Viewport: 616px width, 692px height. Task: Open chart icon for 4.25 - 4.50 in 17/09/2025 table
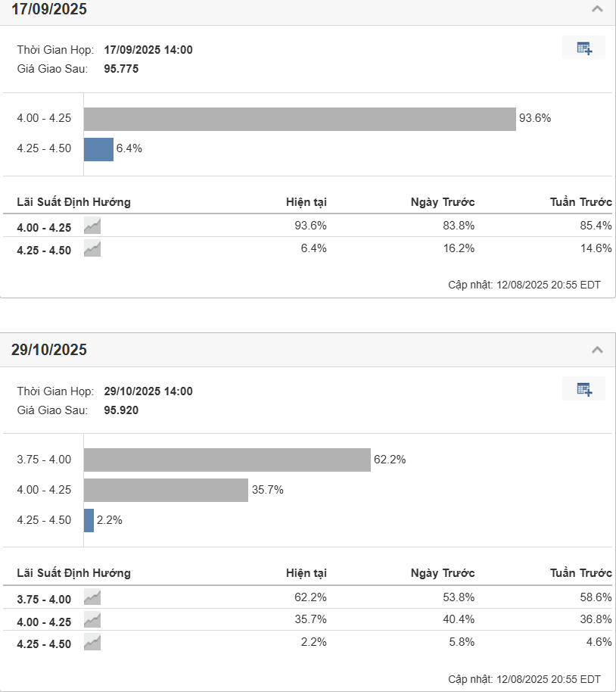pos(92,248)
